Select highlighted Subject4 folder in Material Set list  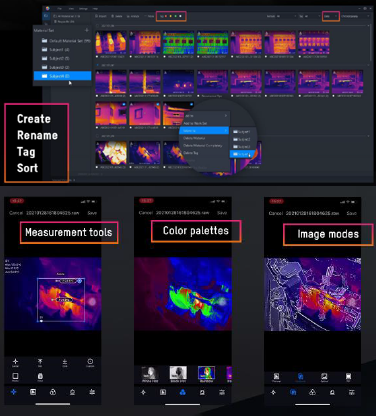(x=62, y=76)
